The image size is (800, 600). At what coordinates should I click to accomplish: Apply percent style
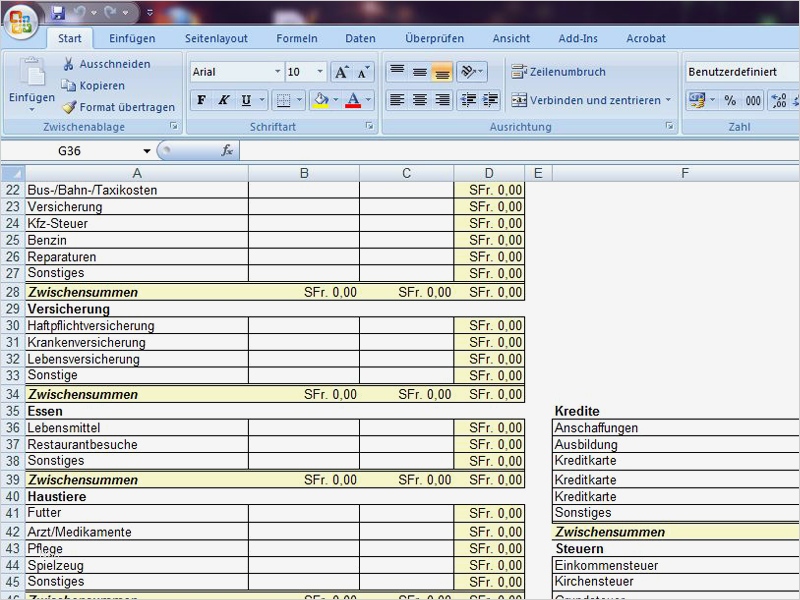click(x=730, y=100)
